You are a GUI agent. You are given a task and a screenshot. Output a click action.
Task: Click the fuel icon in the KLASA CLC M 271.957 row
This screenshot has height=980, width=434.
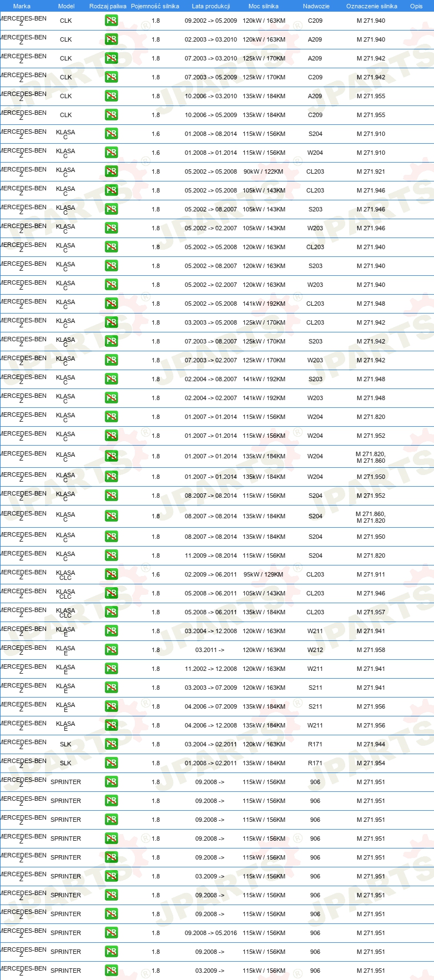112,612
